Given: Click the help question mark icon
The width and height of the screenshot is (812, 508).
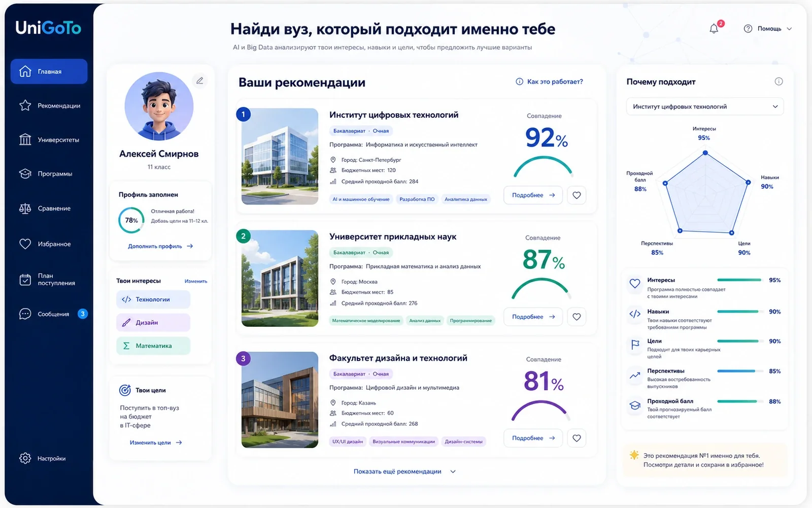Looking at the screenshot, I should (748, 28).
